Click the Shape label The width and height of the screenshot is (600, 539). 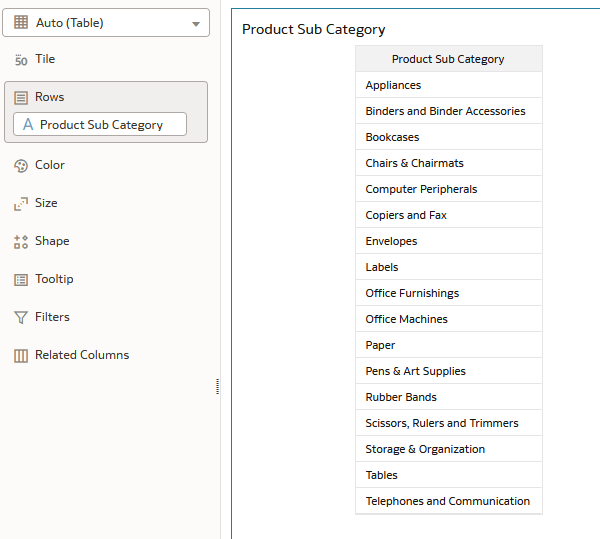(52, 241)
